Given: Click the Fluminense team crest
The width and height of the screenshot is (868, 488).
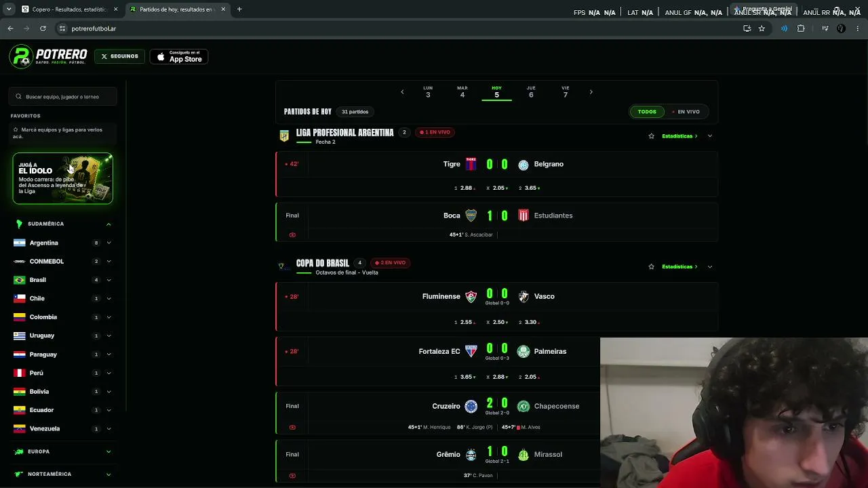Looking at the screenshot, I should 471,296.
